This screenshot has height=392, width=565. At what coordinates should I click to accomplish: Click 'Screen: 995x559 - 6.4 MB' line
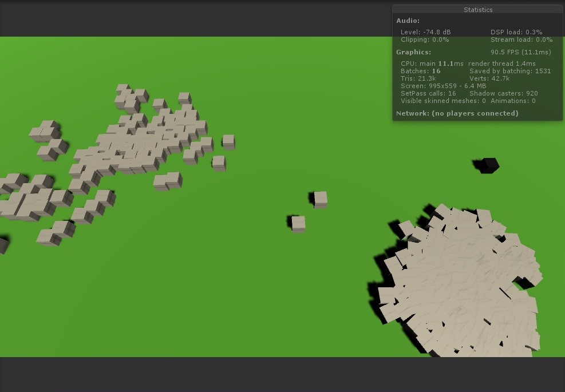[x=443, y=86]
